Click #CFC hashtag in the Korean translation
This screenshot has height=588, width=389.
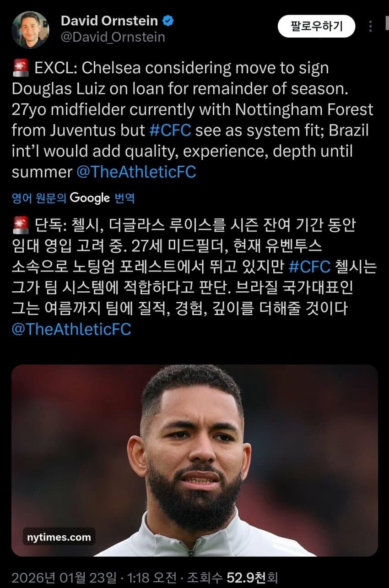coord(310,267)
